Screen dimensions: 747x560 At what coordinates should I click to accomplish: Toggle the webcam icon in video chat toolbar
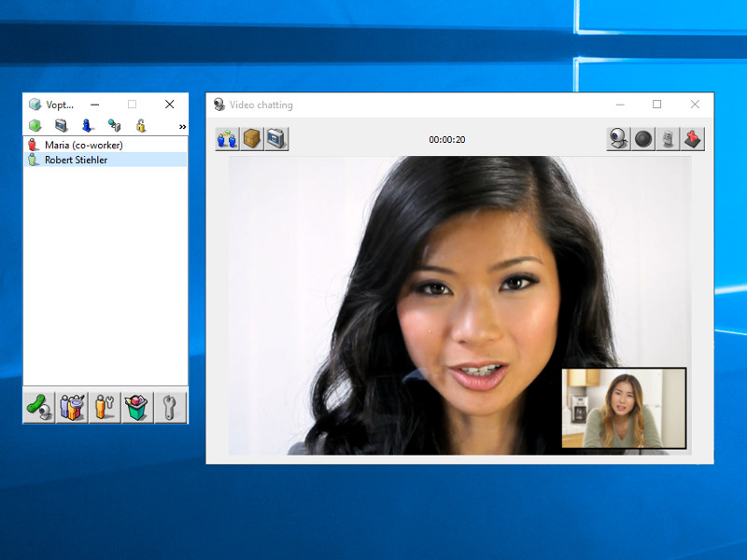coord(618,139)
